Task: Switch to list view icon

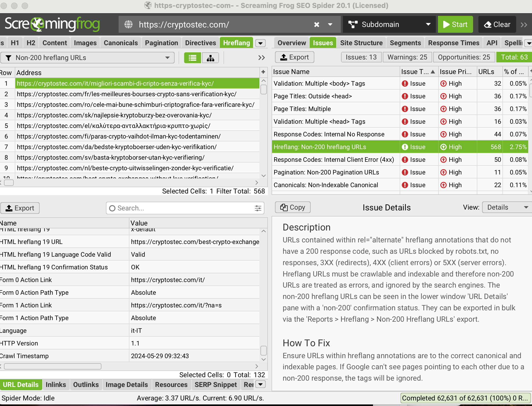Action: (193, 58)
